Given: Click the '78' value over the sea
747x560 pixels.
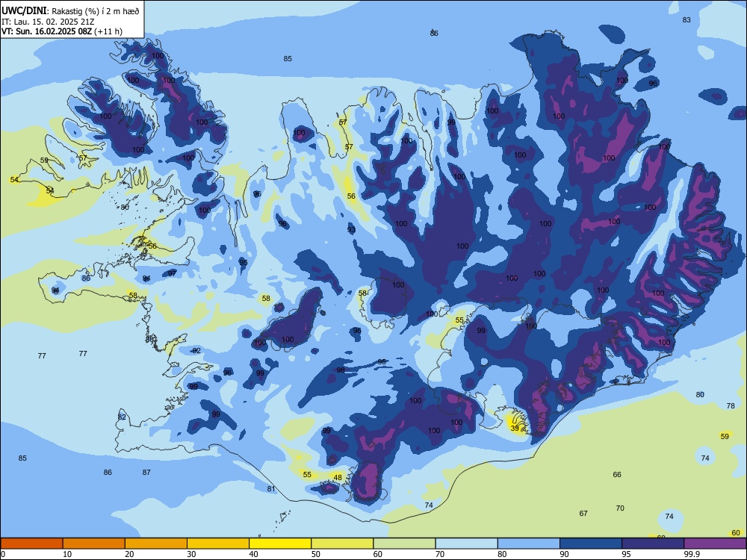Looking at the screenshot, I should click(x=731, y=405).
